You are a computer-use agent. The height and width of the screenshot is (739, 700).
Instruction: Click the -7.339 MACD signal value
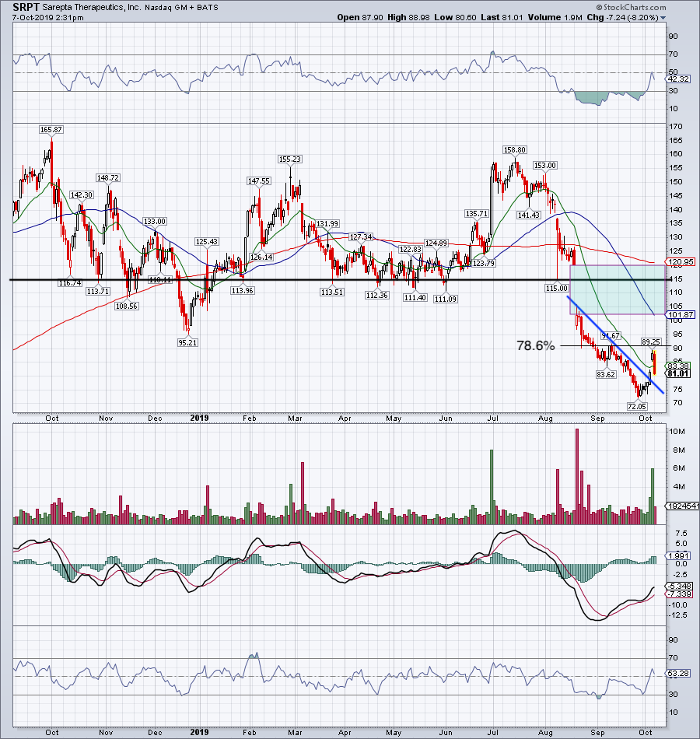(681, 594)
